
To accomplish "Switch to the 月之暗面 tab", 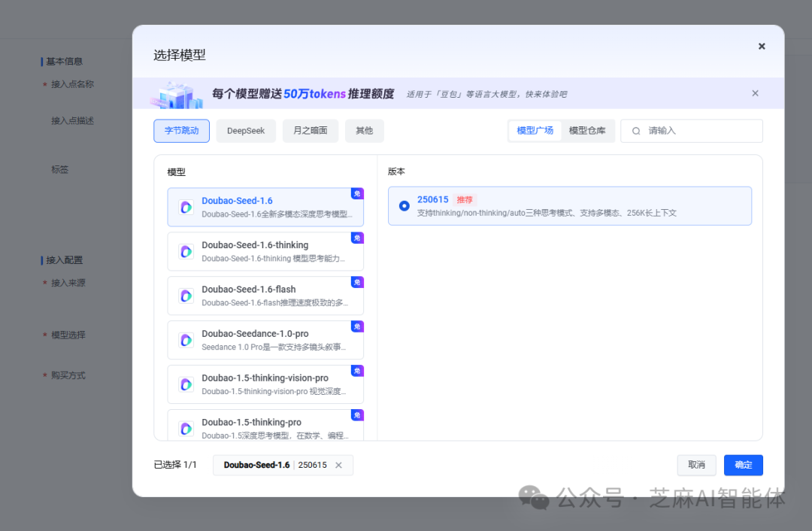I will (x=310, y=131).
